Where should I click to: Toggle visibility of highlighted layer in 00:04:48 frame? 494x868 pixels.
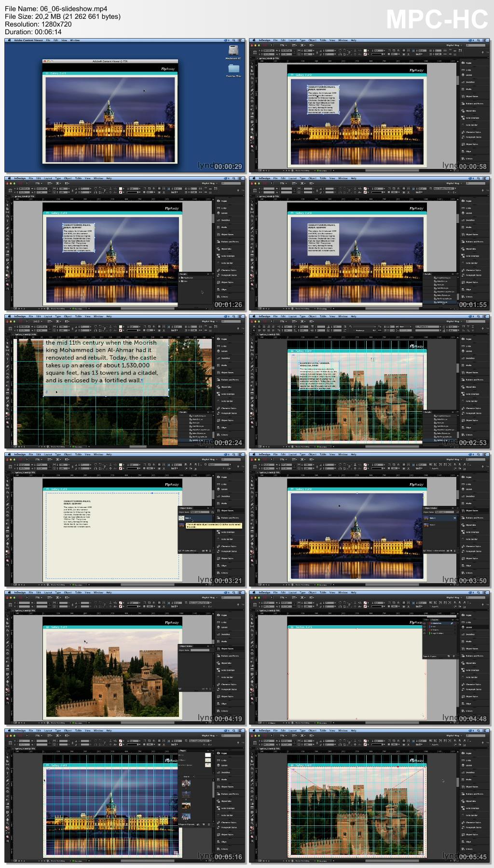coord(425,623)
